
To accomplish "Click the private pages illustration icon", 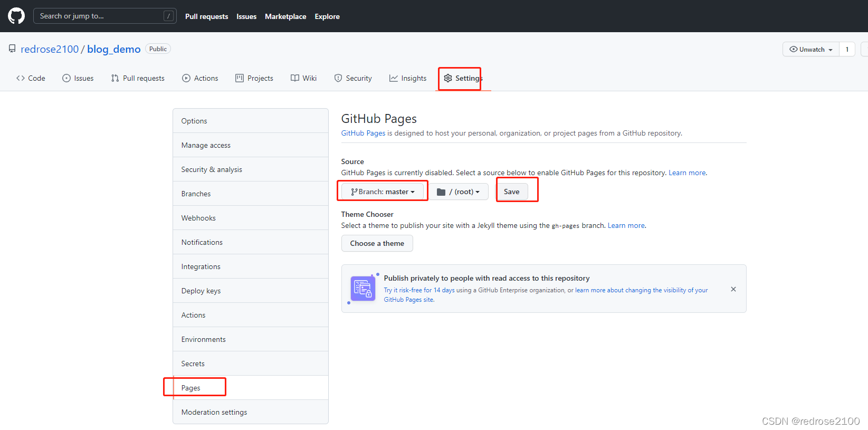I will tap(363, 289).
